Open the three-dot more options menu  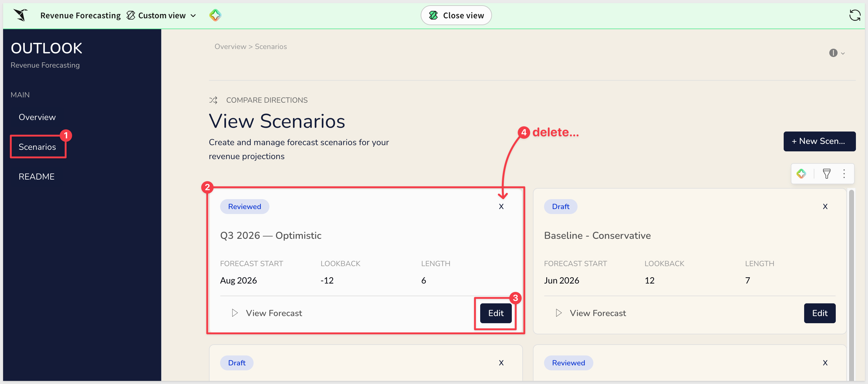pos(844,174)
